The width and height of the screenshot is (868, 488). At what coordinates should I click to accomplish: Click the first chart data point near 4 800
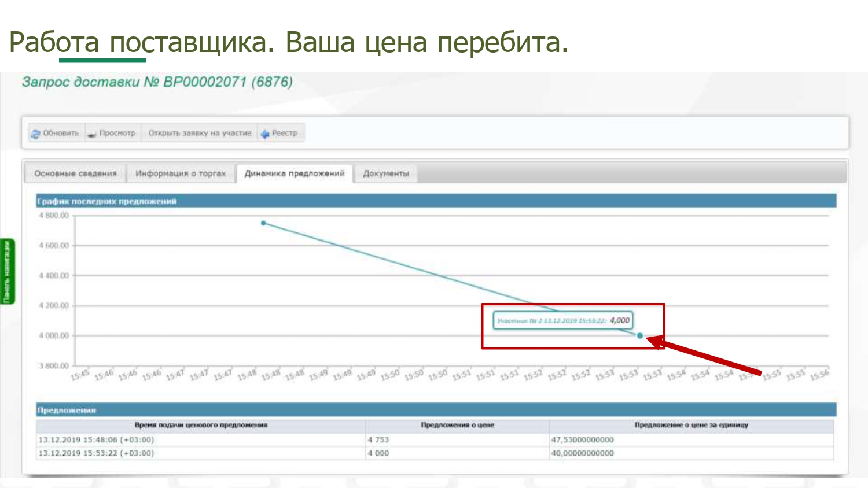click(x=263, y=223)
